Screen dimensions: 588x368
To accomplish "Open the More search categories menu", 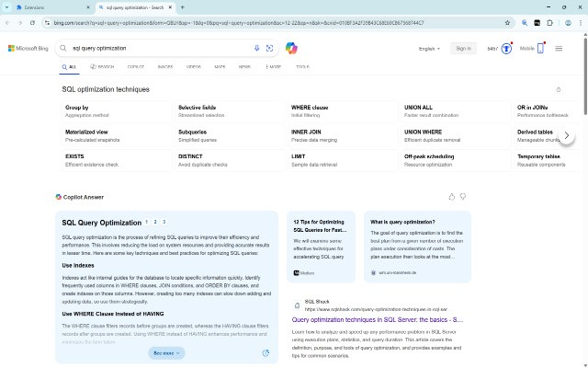I will [x=273, y=67].
